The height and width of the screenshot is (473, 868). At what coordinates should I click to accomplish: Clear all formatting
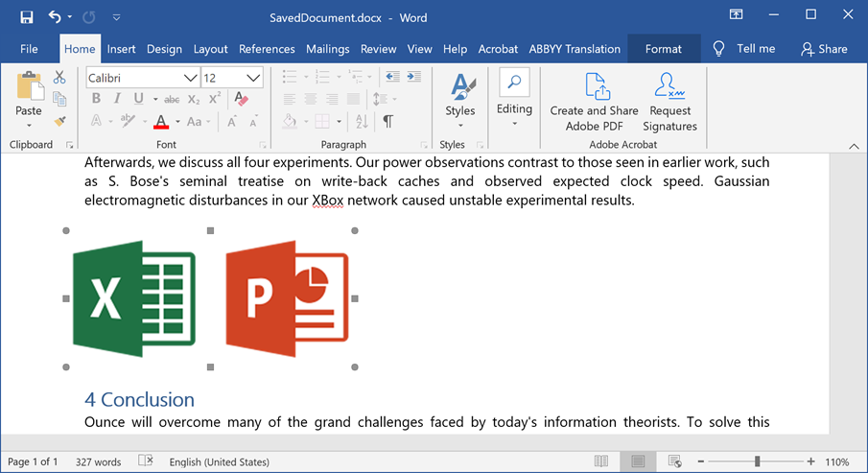click(241, 99)
